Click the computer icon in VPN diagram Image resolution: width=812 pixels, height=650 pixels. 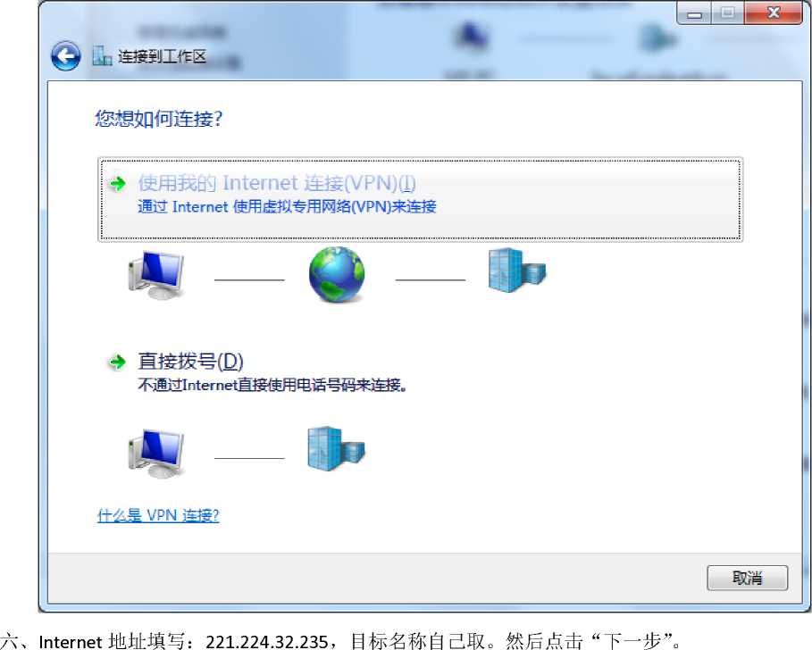156,275
